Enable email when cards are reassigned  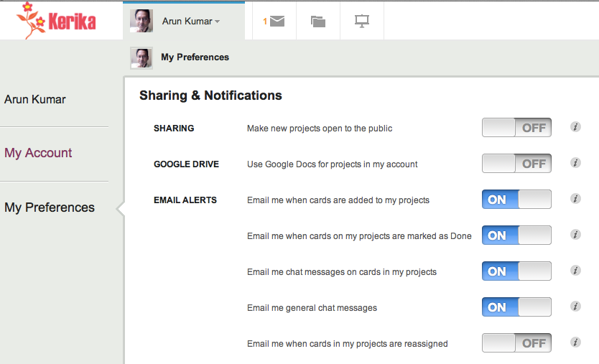[516, 343]
